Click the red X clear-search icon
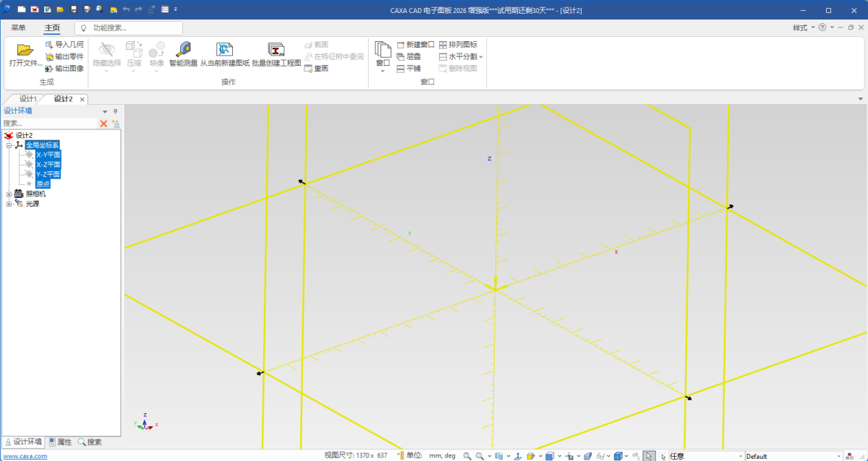The image size is (868, 461). (103, 124)
